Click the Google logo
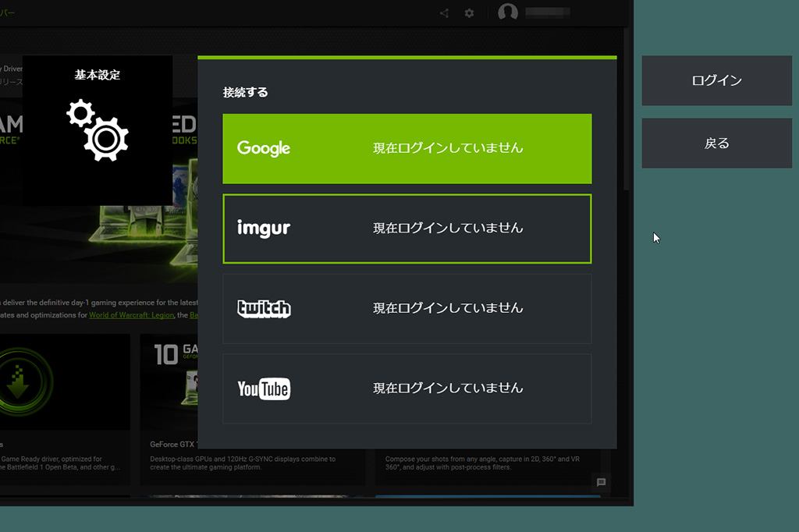 pos(264,148)
